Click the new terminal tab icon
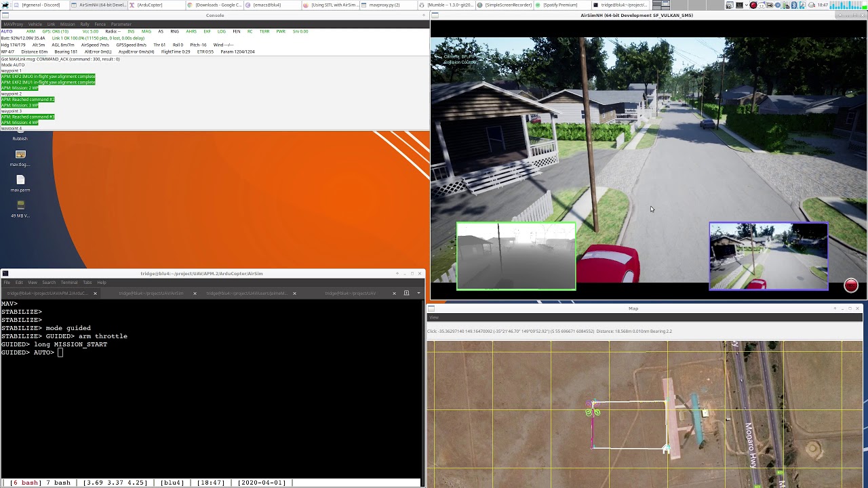The image size is (868, 488). coord(406,293)
